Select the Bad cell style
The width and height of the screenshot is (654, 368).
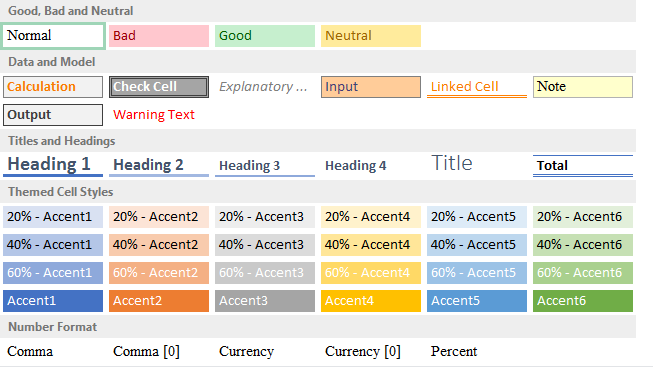point(159,36)
